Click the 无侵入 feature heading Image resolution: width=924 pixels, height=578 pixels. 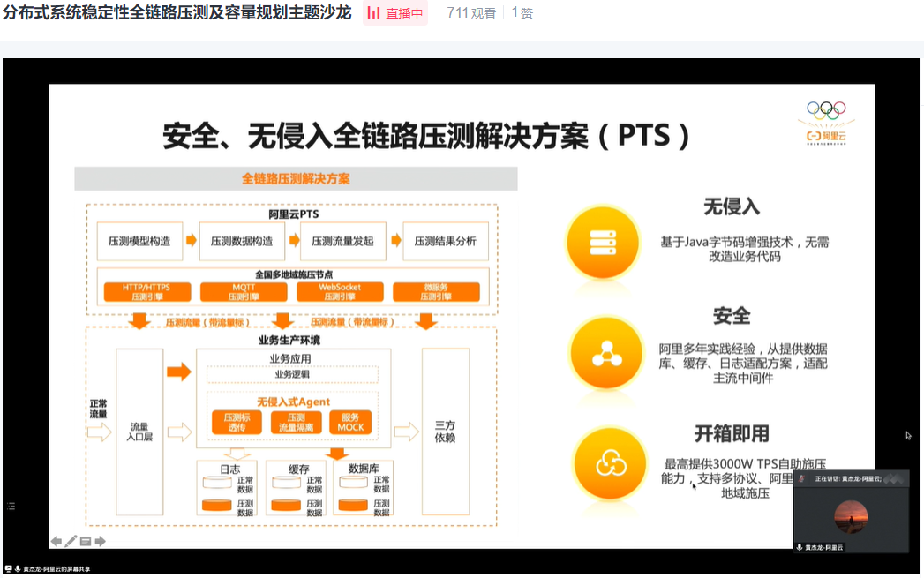point(732,206)
